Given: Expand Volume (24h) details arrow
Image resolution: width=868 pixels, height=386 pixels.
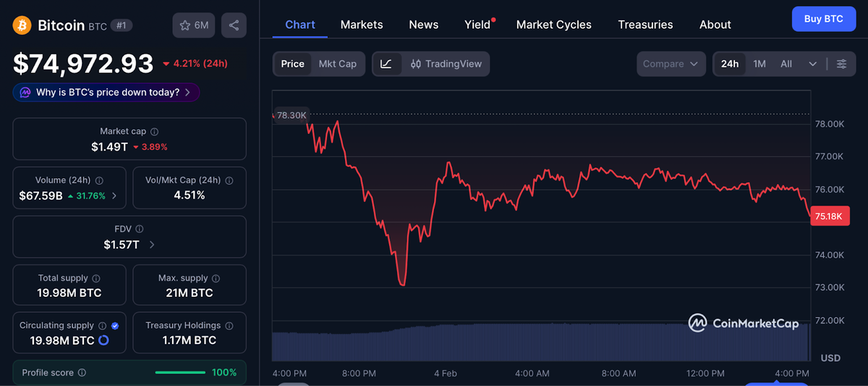Looking at the screenshot, I should 114,196.
